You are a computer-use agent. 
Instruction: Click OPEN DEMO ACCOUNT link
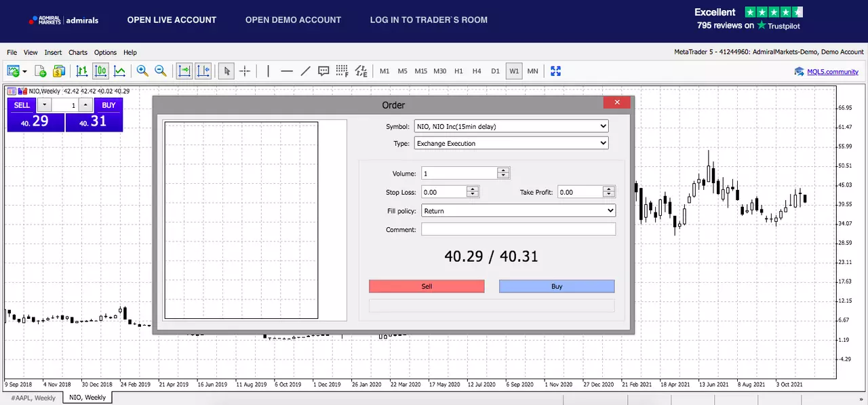(293, 20)
